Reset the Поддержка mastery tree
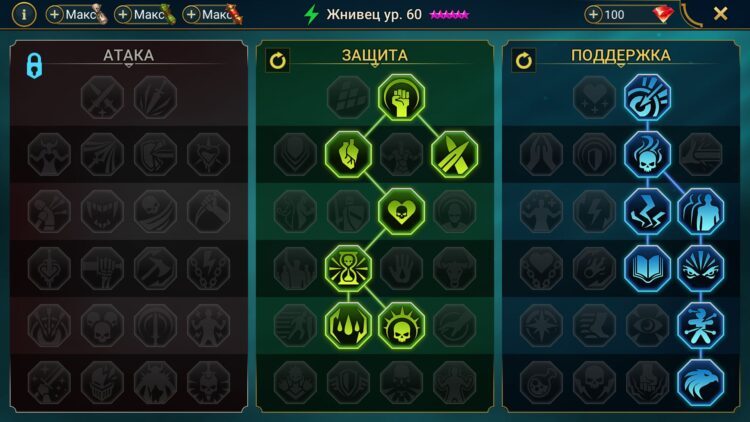Image resolution: width=750 pixels, height=422 pixels. click(523, 61)
